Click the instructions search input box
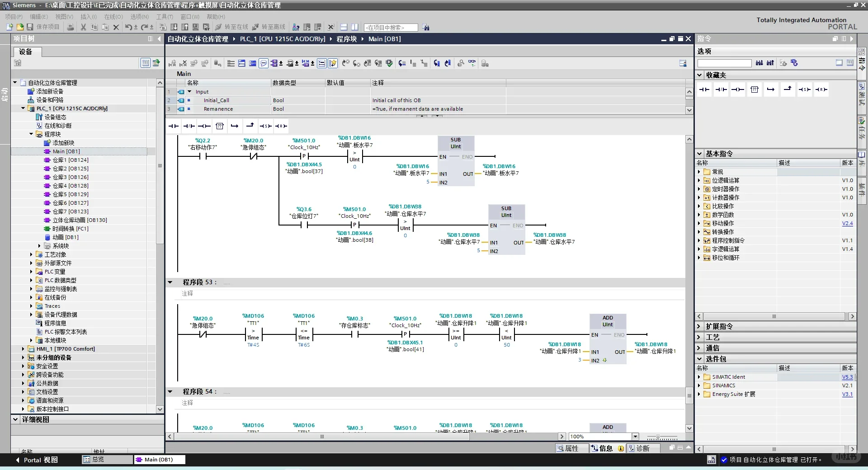Viewport: 868px width, 470px height. [724, 63]
